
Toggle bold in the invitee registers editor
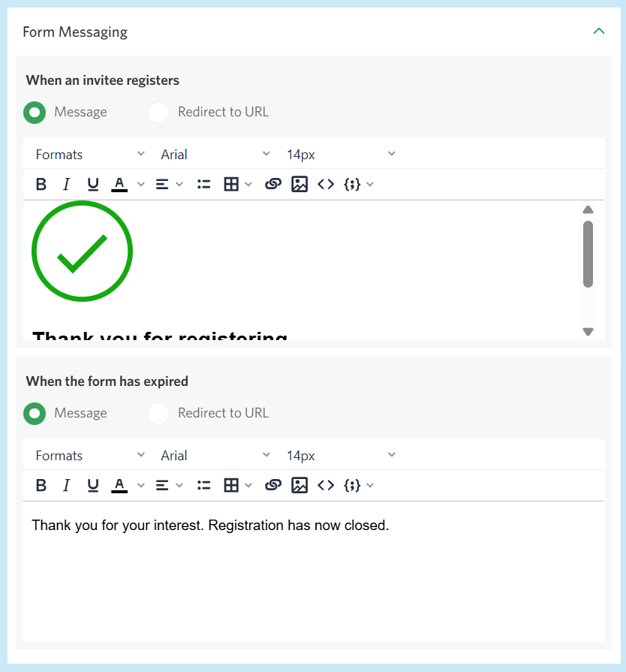coord(41,185)
